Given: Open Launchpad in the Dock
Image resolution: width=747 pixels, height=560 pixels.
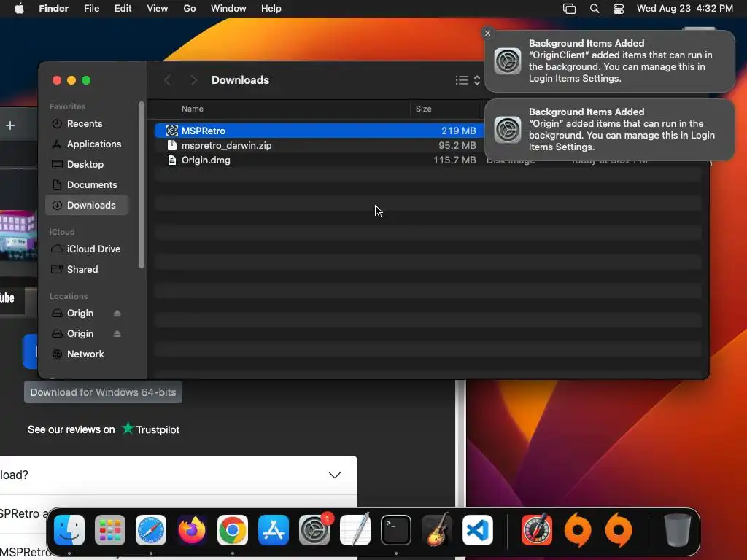Looking at the screenshot, I should pos(110,530).
